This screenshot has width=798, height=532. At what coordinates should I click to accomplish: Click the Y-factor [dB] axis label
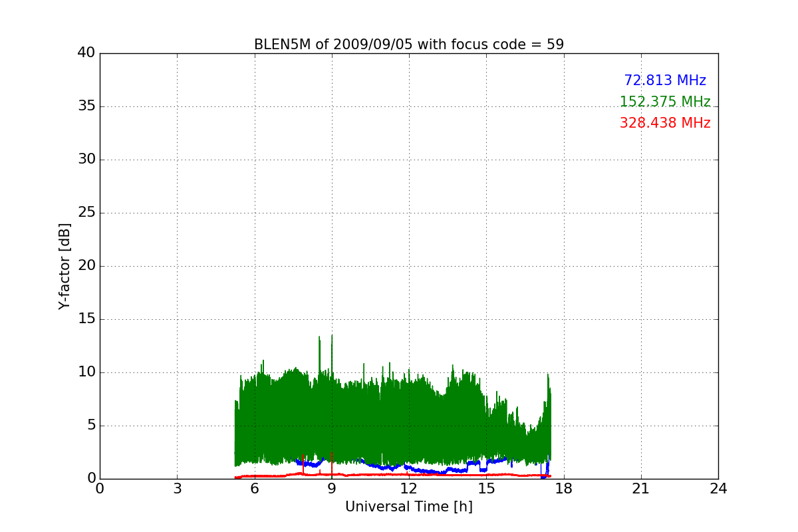coord(65,266)
